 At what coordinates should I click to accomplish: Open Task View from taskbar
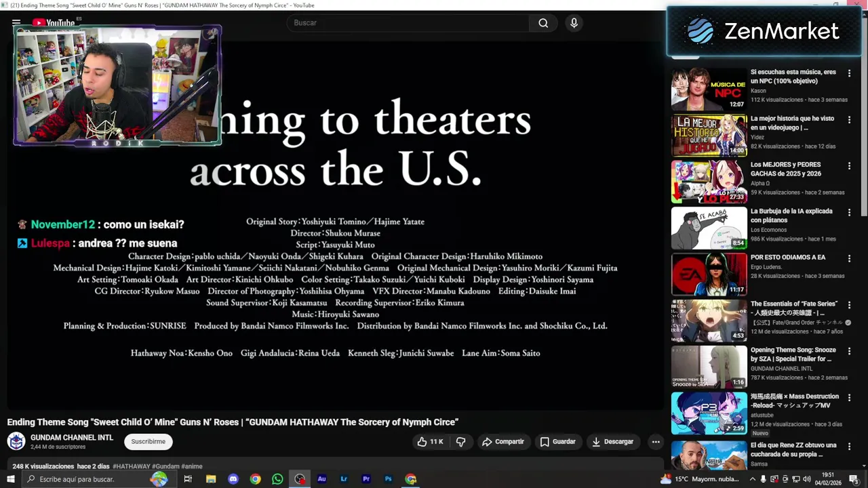point(188,479)
